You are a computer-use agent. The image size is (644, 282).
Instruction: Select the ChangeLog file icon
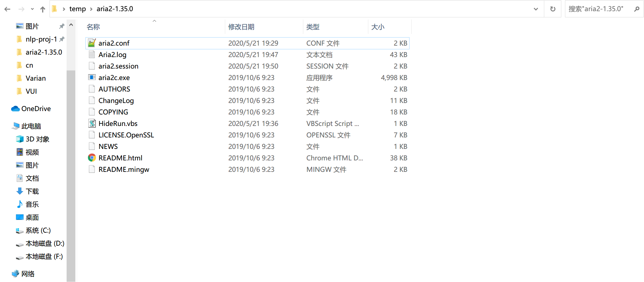click(92, 101)
